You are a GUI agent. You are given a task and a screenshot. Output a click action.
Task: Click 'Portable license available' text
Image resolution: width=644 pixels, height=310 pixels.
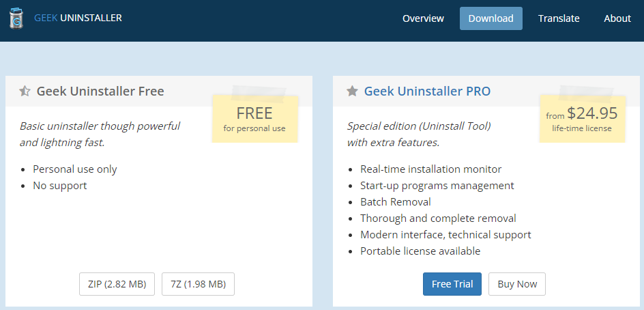click(420, 251)
